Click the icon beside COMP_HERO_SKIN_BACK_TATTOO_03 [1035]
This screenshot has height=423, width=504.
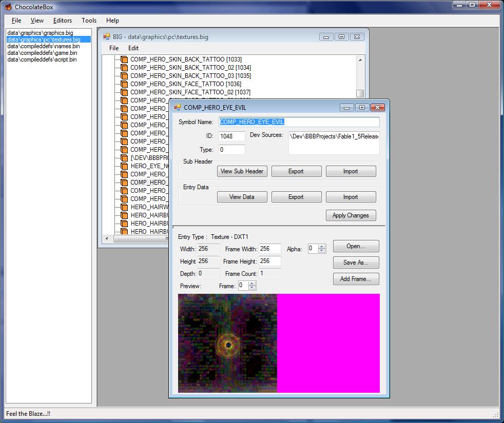[124, 76]
